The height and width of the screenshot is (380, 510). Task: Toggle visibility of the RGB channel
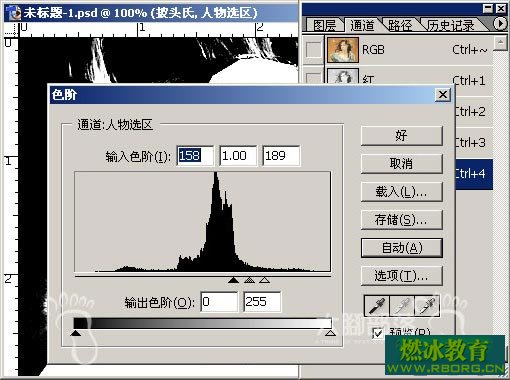coord(314,50)
